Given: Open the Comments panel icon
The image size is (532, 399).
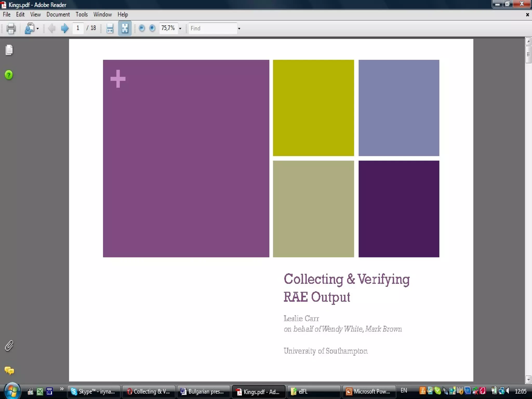Looking at the screenshot, I should point(9,370).
